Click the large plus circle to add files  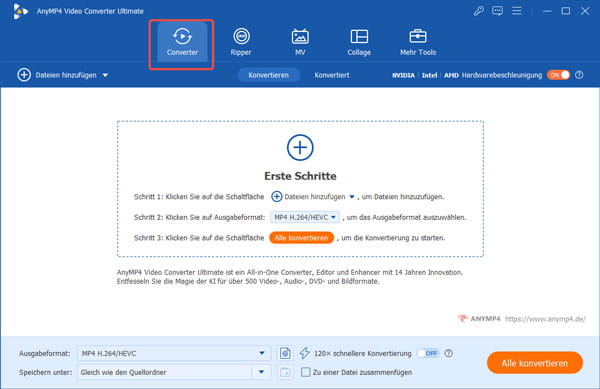click(300, 148)
